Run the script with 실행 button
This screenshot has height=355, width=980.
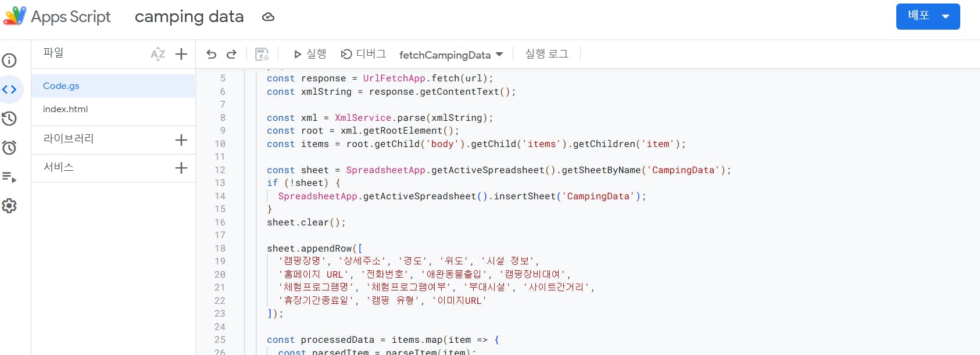pyautogui.click(x=310, y=54)
